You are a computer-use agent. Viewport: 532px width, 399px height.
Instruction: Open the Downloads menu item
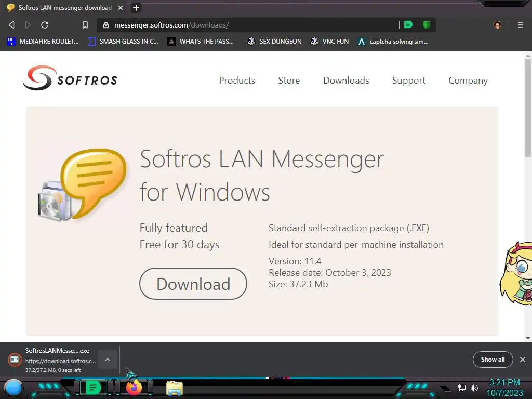click(346, 81)
